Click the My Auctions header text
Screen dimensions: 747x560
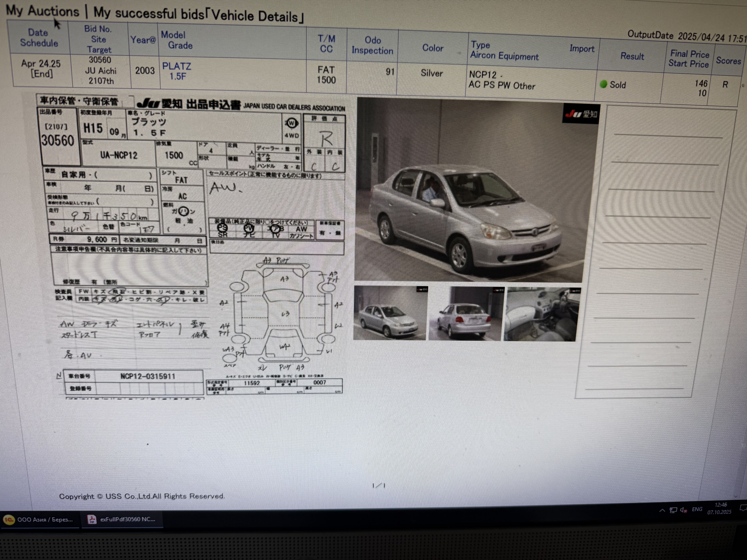point(43,11)
